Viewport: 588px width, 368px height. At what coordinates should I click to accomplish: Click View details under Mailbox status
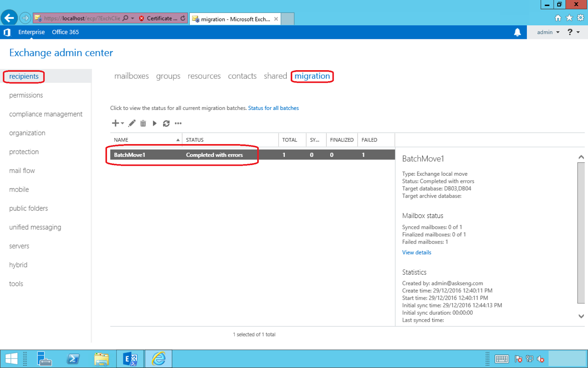[416, 252]
